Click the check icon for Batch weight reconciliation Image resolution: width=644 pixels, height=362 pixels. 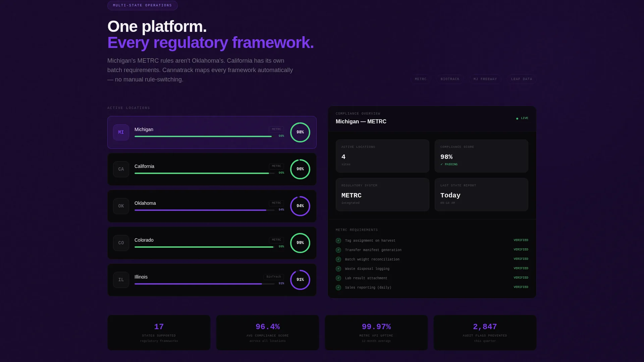click(338, 259)
